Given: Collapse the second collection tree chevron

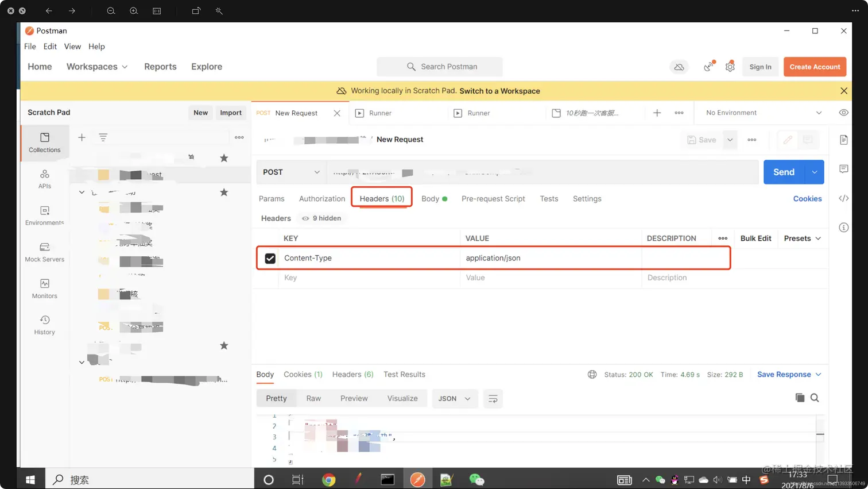Looking at the screenshot, I should [82, 192].
